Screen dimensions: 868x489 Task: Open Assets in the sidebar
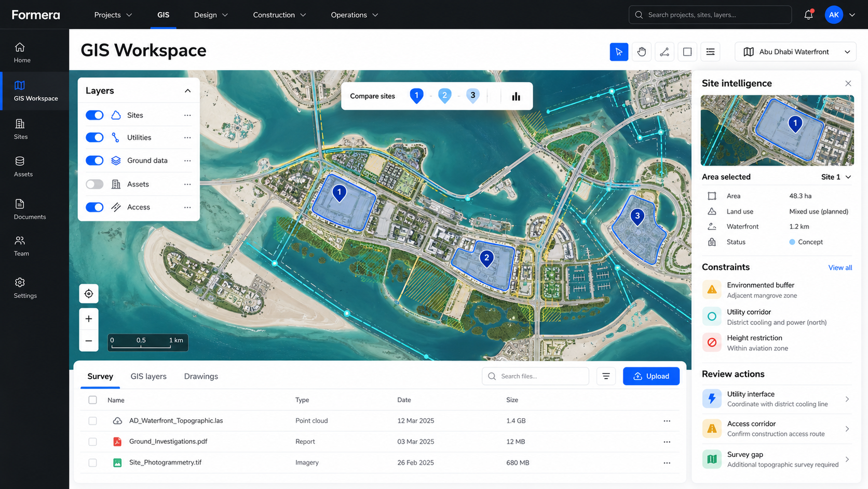[x=23, y=167]
